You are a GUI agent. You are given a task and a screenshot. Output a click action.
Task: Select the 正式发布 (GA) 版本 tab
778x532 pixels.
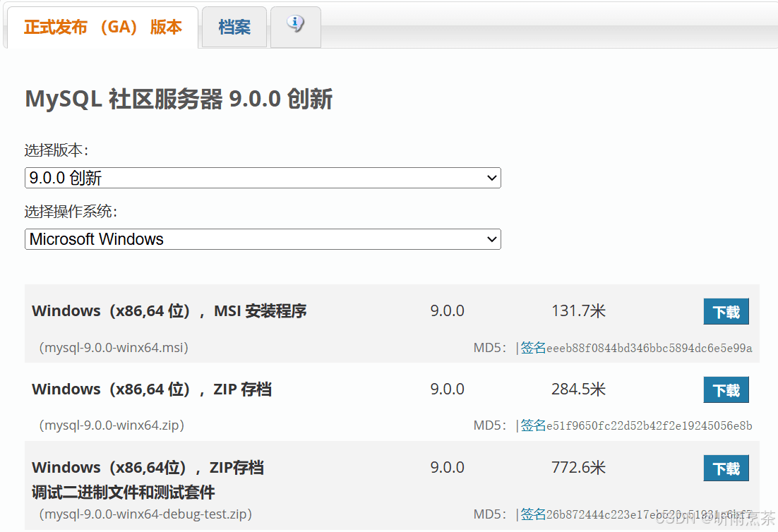(102, 28)
